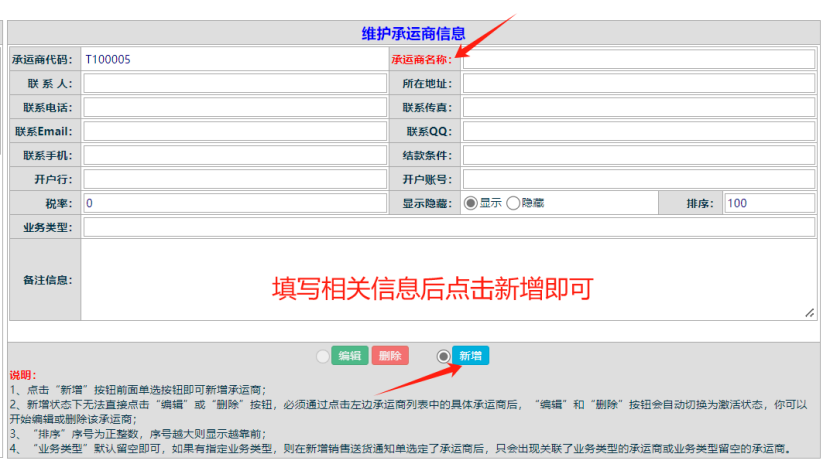This screenshot has width=830, height=465.
Task: Click the 排序 field showing 100
Action: click(769, 203)
